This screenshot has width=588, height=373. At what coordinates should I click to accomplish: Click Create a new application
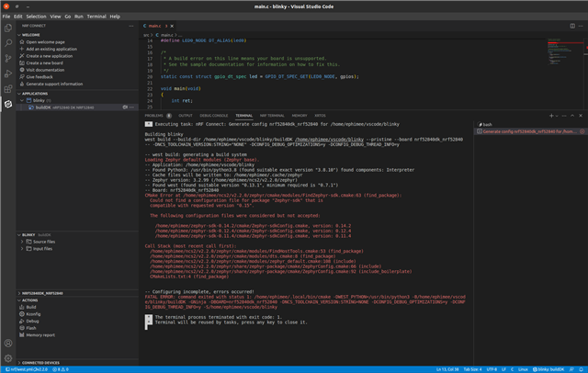point(49,56)
